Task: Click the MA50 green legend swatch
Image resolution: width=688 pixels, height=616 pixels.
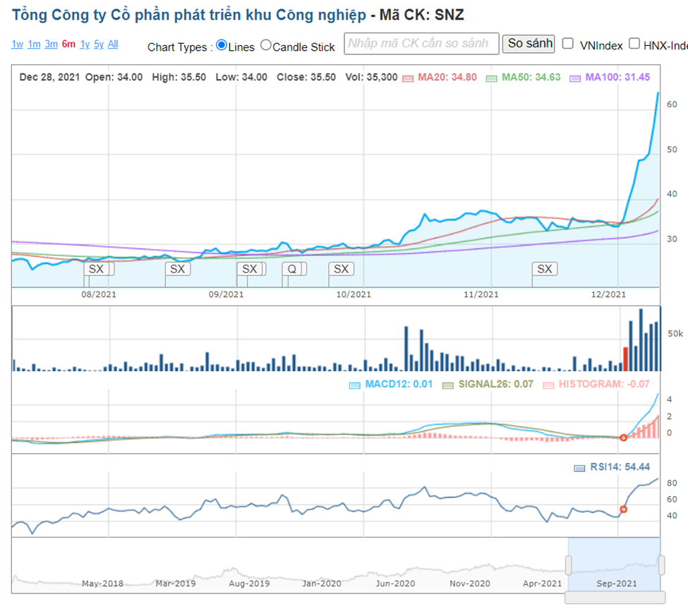Action: pos(492,78)
